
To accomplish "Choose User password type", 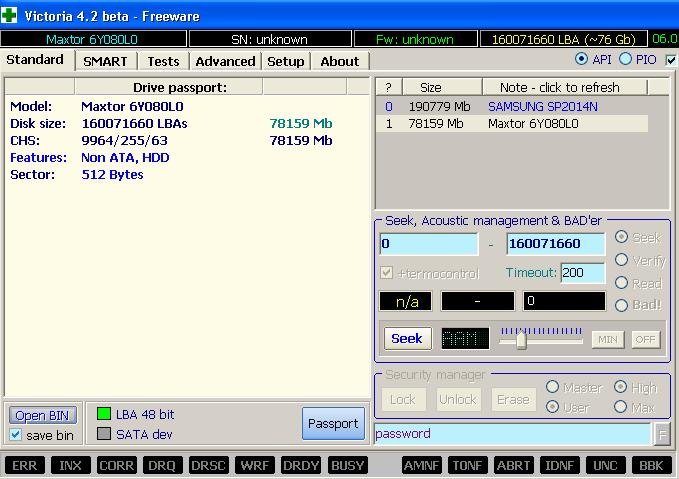I will [552, 407].
